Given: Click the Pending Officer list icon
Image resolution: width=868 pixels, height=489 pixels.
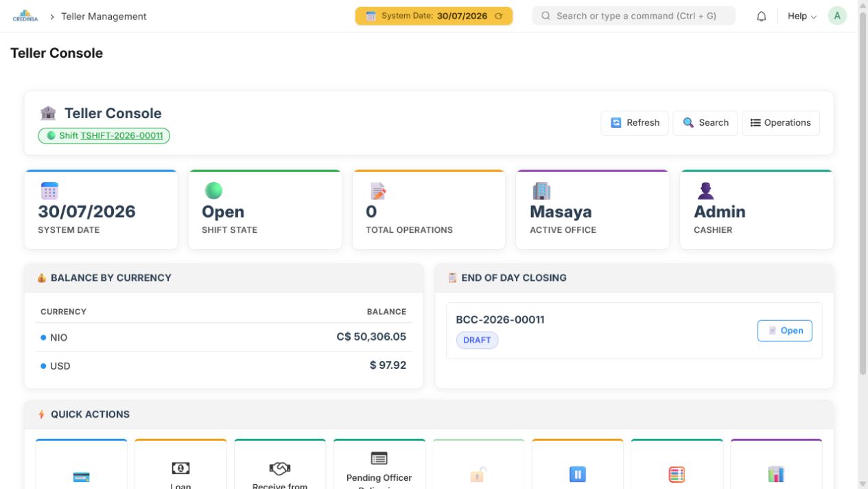Looking at the screenshot, I should point(379,458).
